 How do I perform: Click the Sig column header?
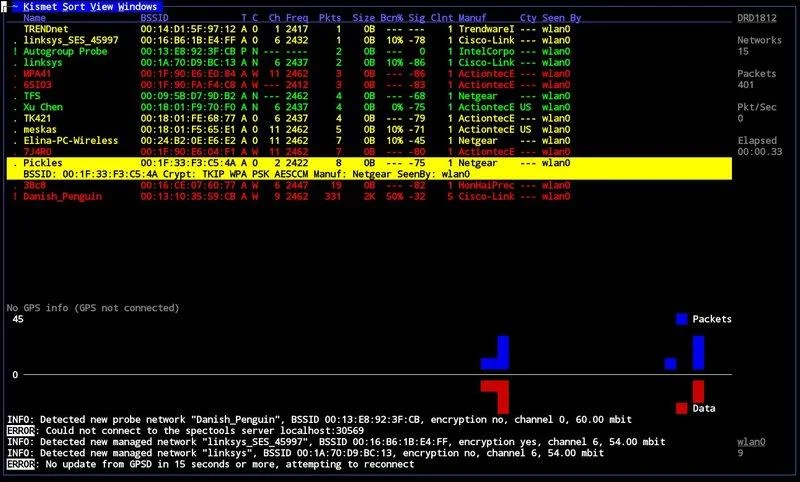pyautogui.click(x=417, y=18)
